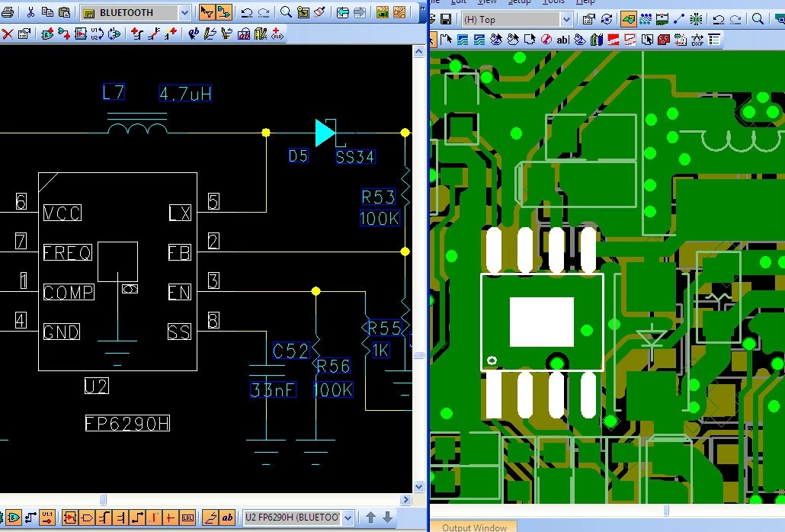
Task: Toggle the tie-dot junction selection filter
Action: pos(170,518)
